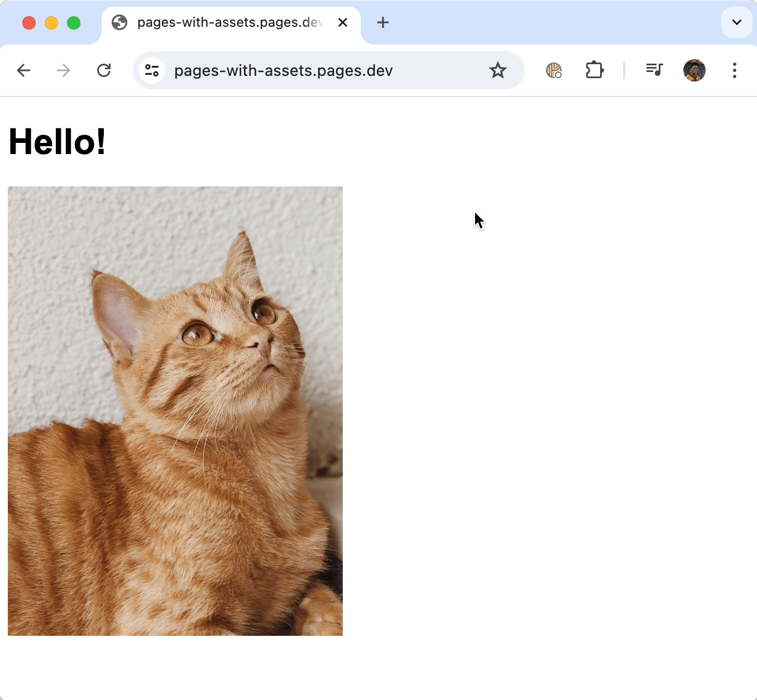The height and width of the screenshot is (700, 757).
Task: Go back to the previous page
Action: (x=23, y=70)
